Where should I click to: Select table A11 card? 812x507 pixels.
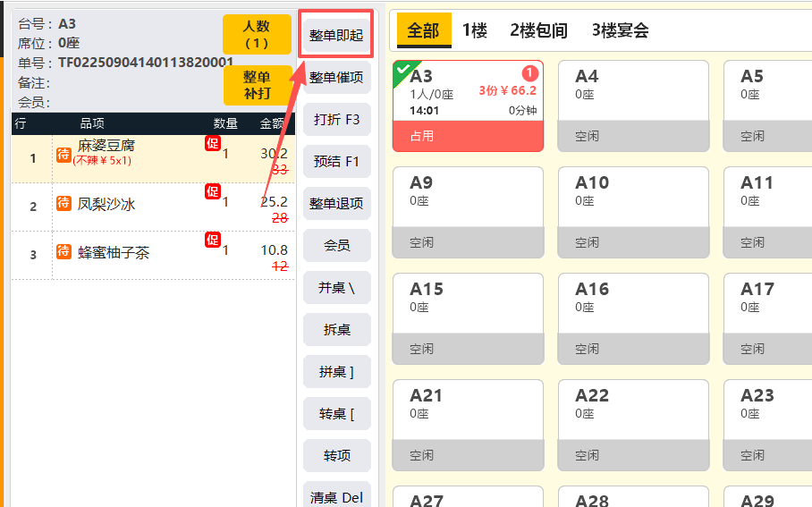(x=767, y=212)
